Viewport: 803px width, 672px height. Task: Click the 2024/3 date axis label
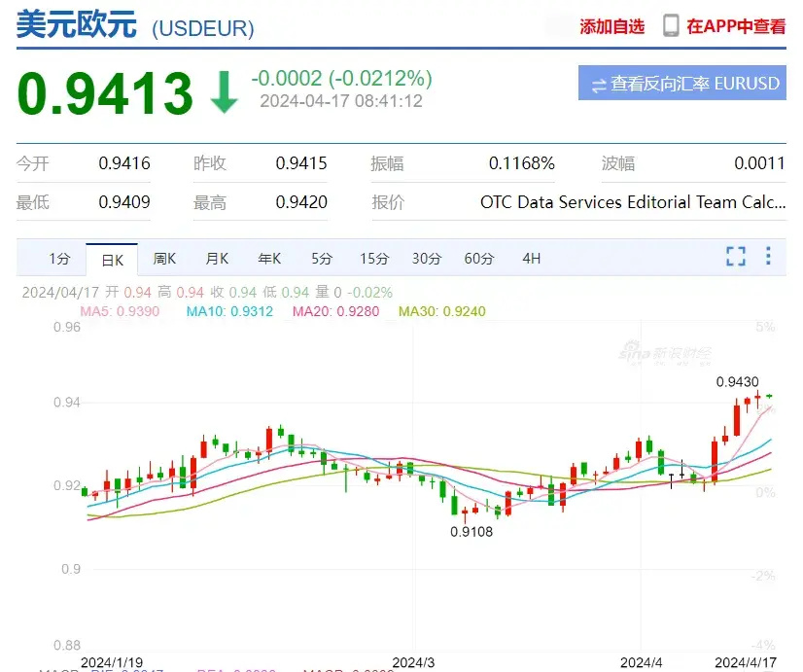point(413,662)
